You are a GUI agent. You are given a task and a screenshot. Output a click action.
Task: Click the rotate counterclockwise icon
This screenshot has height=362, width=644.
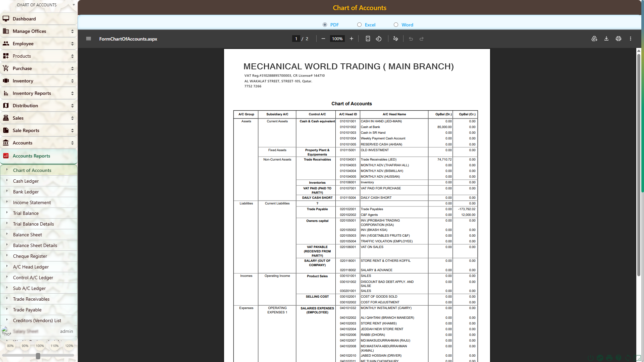tap(379, 39)
